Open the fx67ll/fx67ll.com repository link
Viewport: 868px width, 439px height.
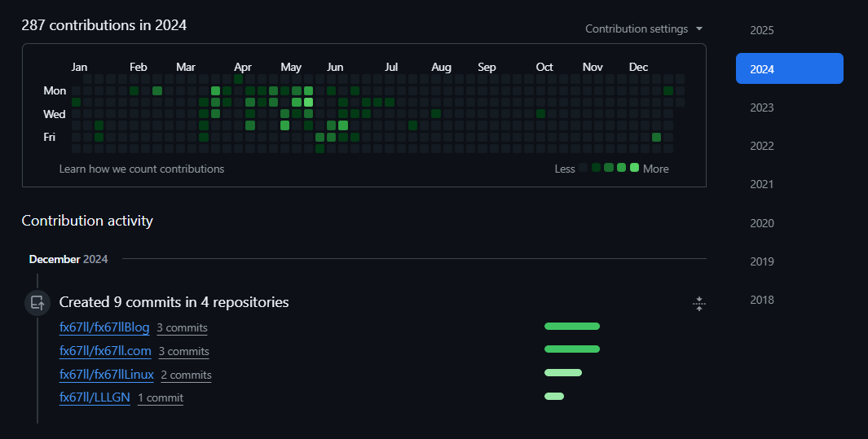click(105, 350)
